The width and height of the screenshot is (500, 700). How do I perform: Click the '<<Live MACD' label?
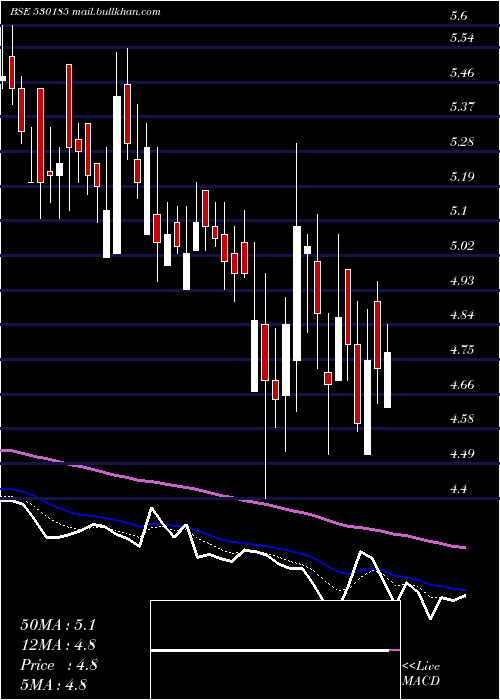click(x=421, y=673)
